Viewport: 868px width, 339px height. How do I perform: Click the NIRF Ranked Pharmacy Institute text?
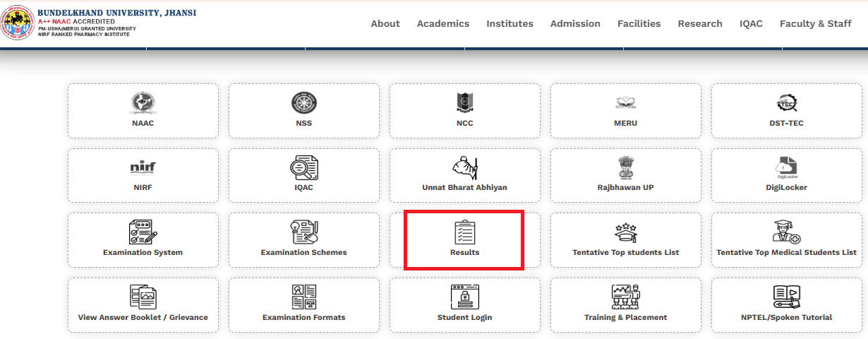pos(83,35)
